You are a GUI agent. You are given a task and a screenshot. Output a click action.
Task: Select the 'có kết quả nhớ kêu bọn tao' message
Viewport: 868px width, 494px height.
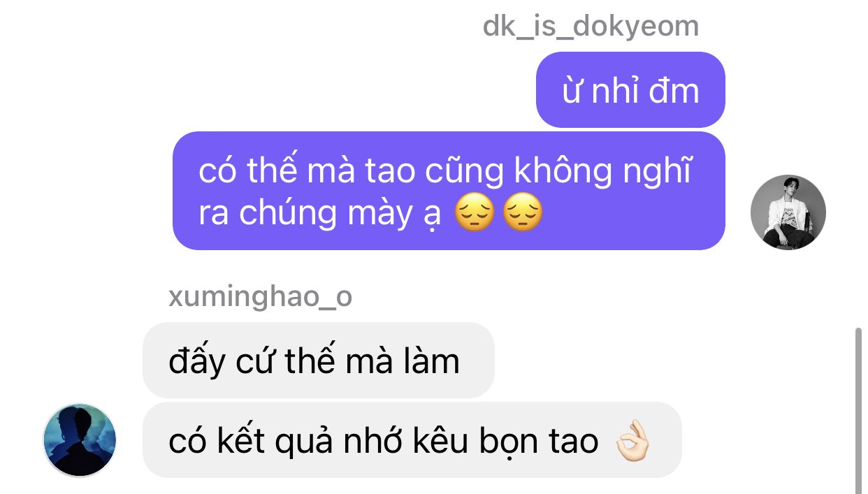412,440
